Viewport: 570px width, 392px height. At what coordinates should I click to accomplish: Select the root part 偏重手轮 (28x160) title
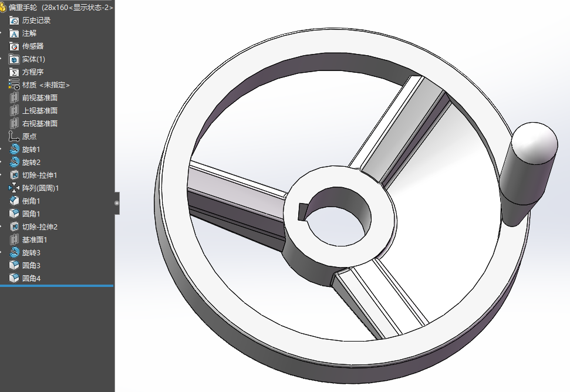coord(60,8)
